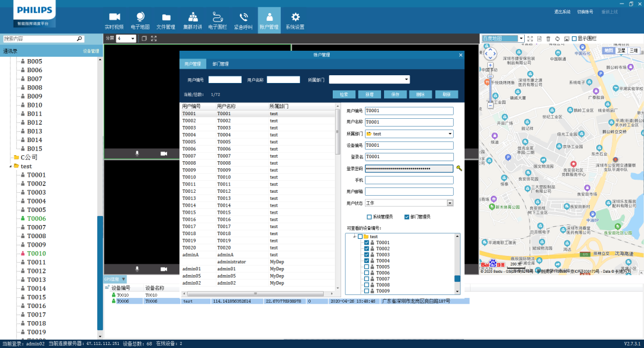644x348 pixels.
Task: Click the 检索 search button
Action: click(x=344, y=94)
